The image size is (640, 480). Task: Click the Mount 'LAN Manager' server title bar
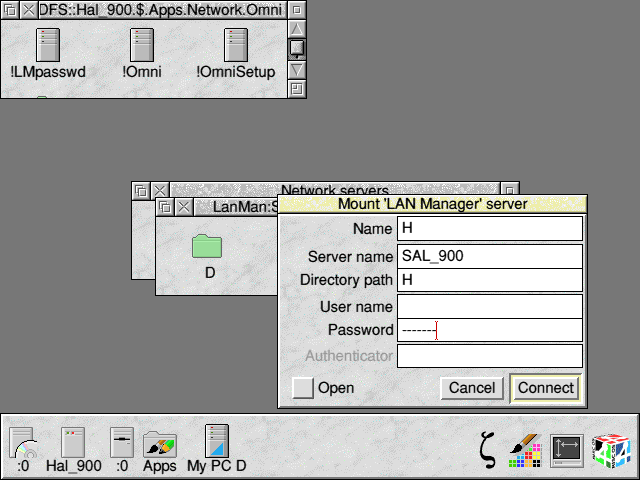tap(433, 204)
